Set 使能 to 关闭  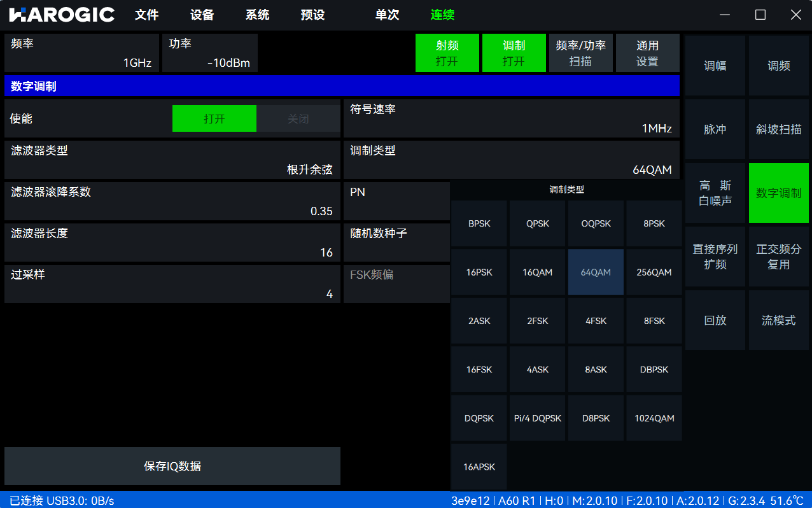click(x=298, y=119)
